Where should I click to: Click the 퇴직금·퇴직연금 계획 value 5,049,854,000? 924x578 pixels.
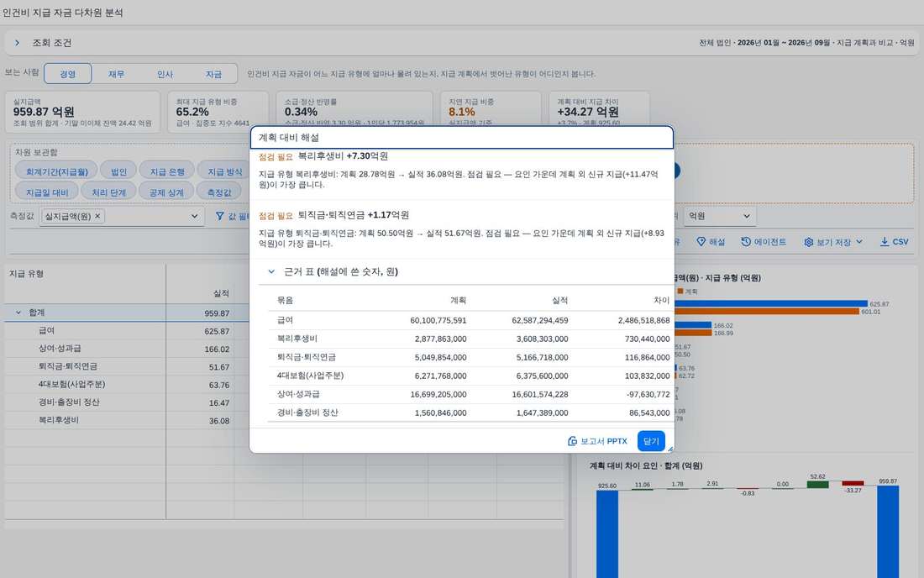coord(440,357)
